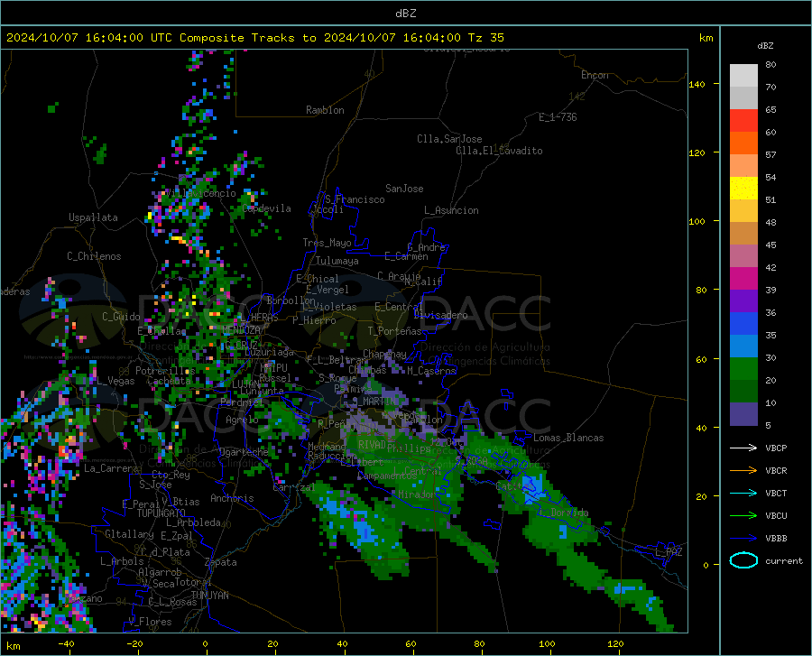
Task: Click the C_Chilenos map label
Action: 94,256
